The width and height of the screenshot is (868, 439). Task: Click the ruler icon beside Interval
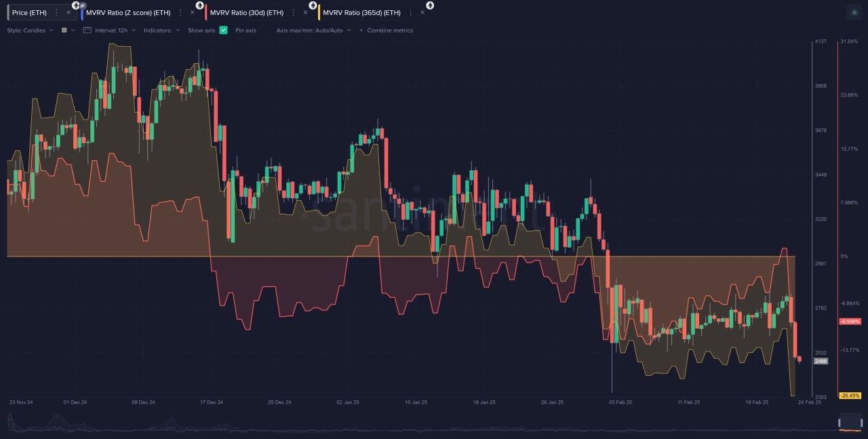point(87,30)
